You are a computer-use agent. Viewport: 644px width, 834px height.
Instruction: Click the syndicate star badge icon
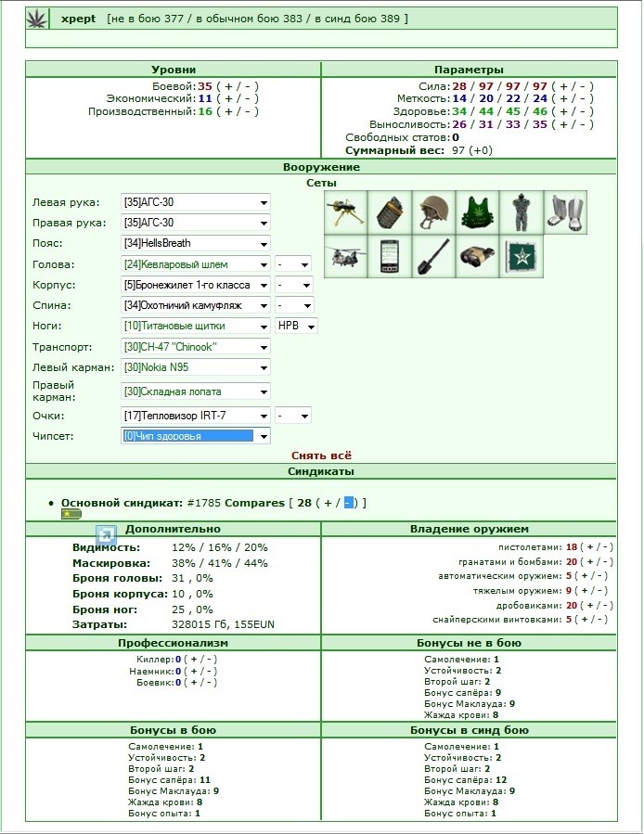71,514
